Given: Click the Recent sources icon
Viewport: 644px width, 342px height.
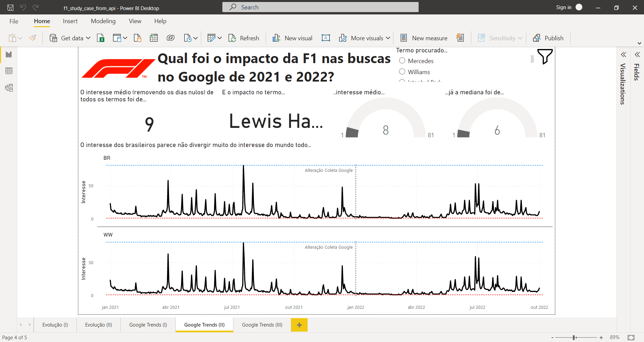Looking at the screenshot, I should click(188, 38).
